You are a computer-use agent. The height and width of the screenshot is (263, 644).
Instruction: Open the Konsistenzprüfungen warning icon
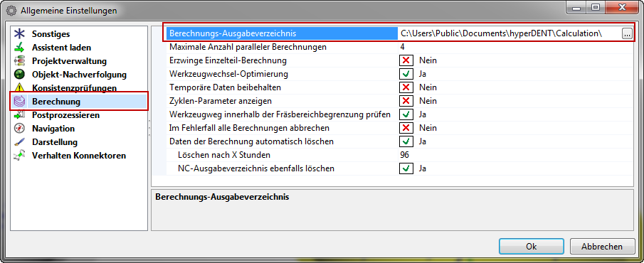click(x=19, y=88)
